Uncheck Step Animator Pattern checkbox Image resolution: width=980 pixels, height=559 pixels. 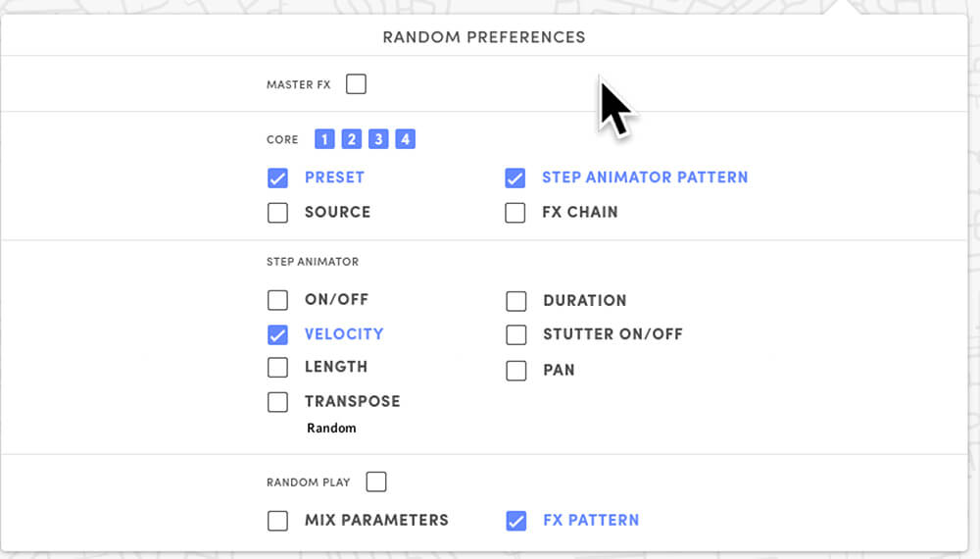(515, 178)
